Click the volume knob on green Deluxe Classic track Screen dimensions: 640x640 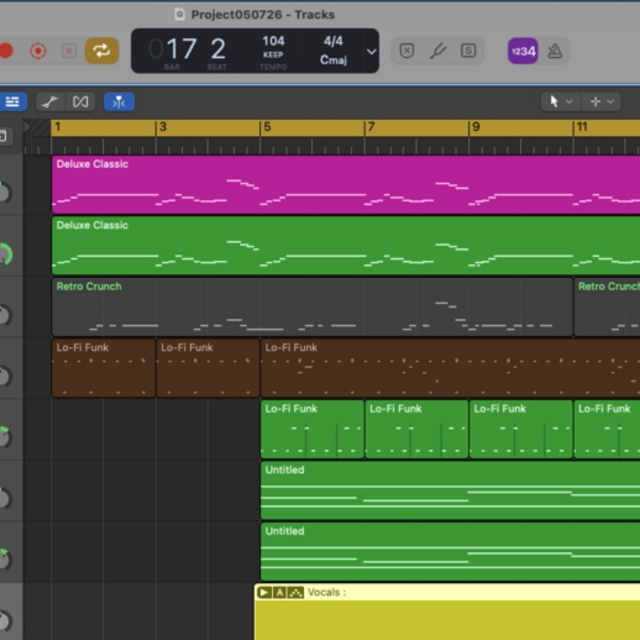3,254
